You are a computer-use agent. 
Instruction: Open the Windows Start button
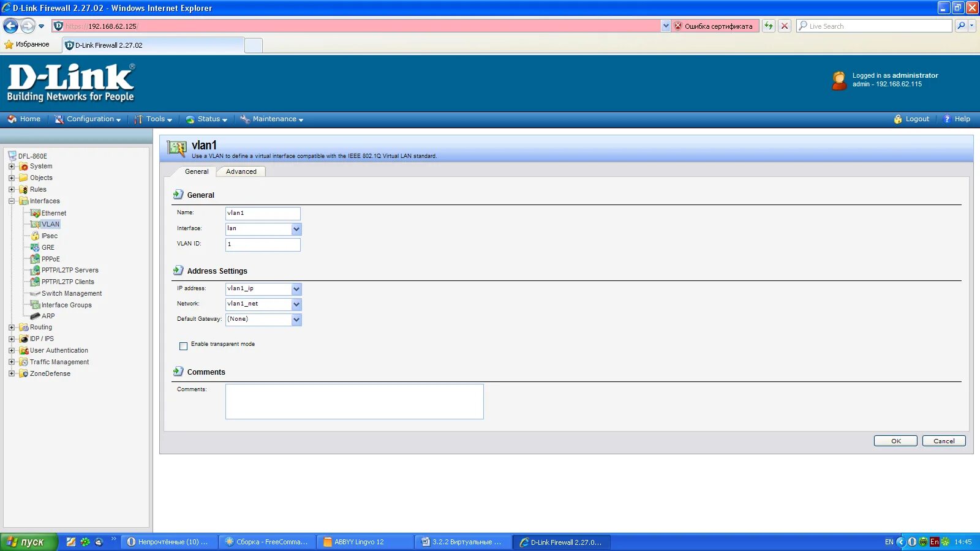coord(28,542)
